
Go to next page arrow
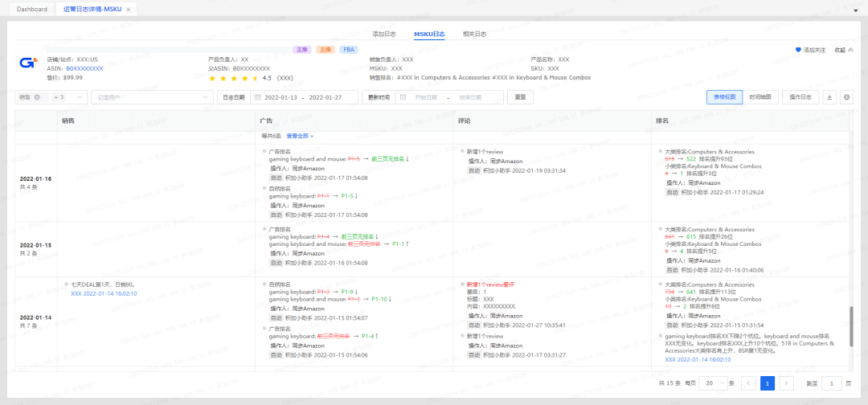(x=787, y=383)
